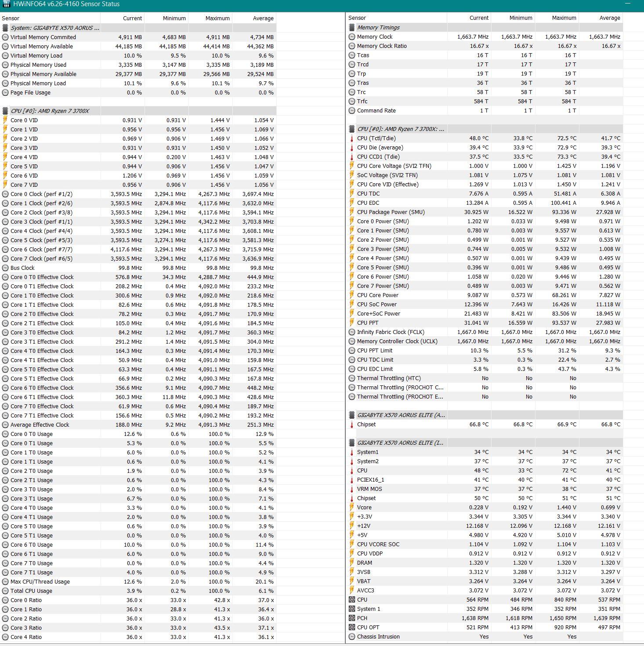Click the Core 0 VID lightning bolt icon
The height and width of the screenshot is (646, 644).
pyautogui.click(x=5, y=120)
